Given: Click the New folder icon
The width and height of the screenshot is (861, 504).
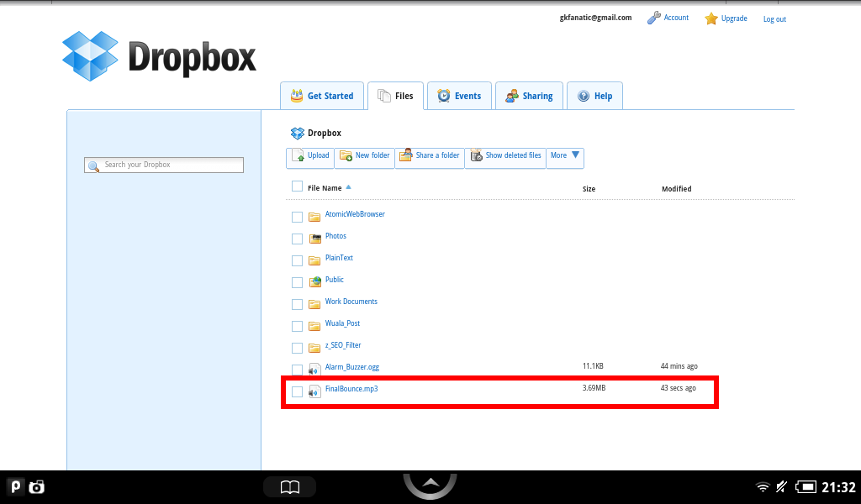Looking at the screenshot, I should 346,155.
